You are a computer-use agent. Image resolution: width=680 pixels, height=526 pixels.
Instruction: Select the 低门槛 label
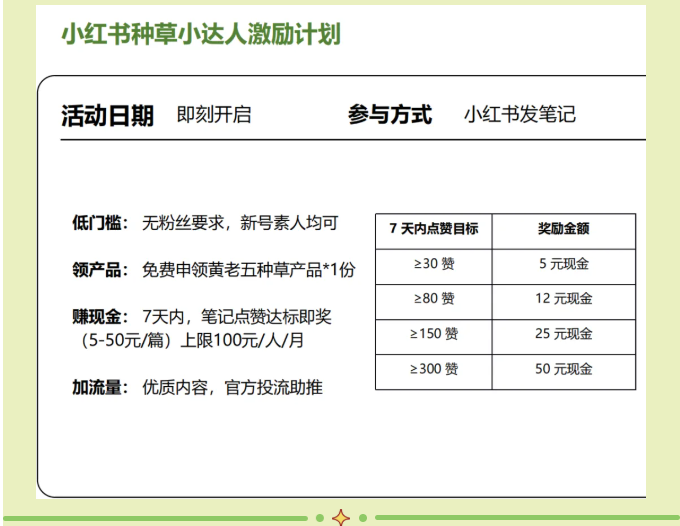pyautogui.click(x=100, y=223)
